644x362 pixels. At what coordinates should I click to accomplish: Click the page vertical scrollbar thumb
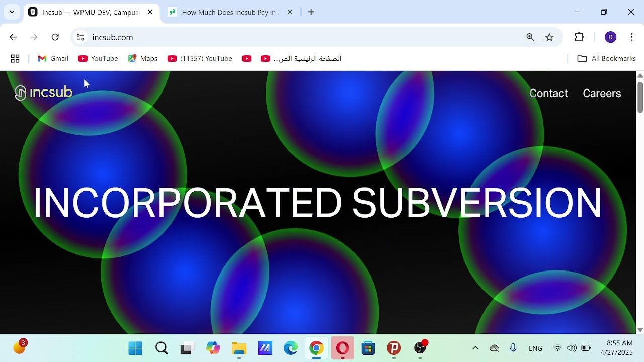(x=640, y=97)
